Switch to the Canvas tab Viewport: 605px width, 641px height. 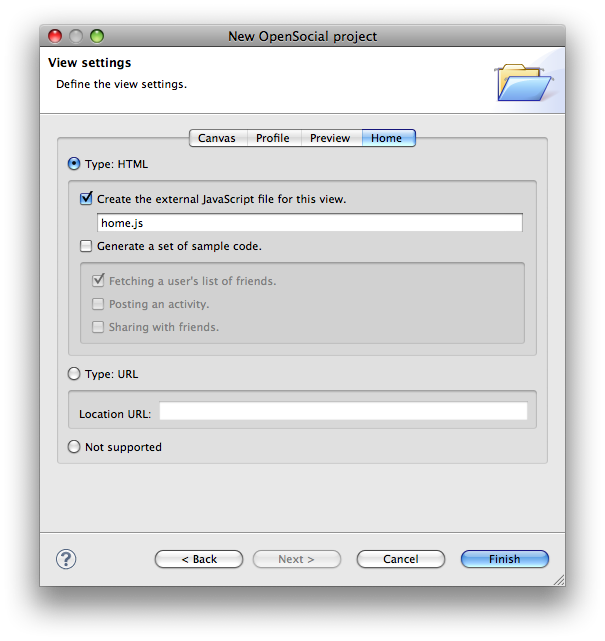(x=218, y=138)
